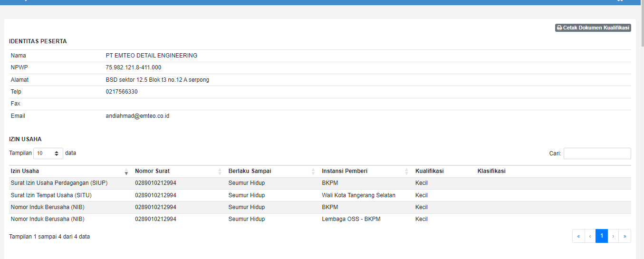The image size is (644, 259).
Task: Click Tampilan 1 sampai 4 dari 4 data
Action: (49, 236)
